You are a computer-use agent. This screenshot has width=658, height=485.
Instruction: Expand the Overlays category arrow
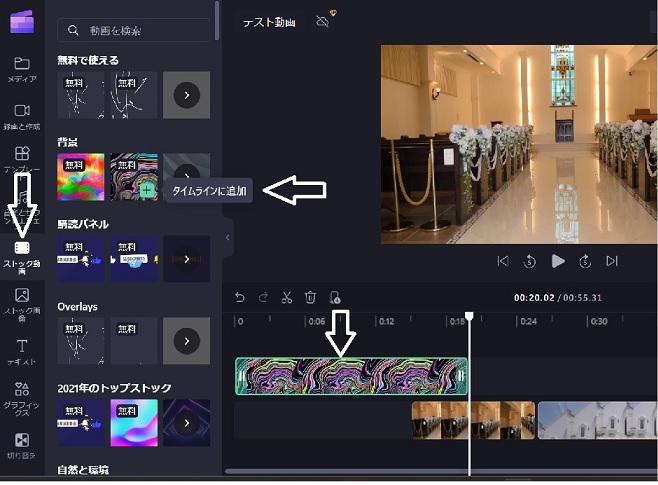tap(187, 341)
